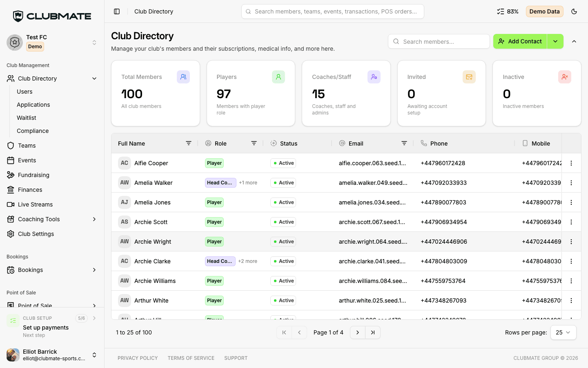This screenshot has height=368, width=588.
Task: Collapse the Club Directory sidebar section
Action: pyautogui.click(x=94, y=79)
